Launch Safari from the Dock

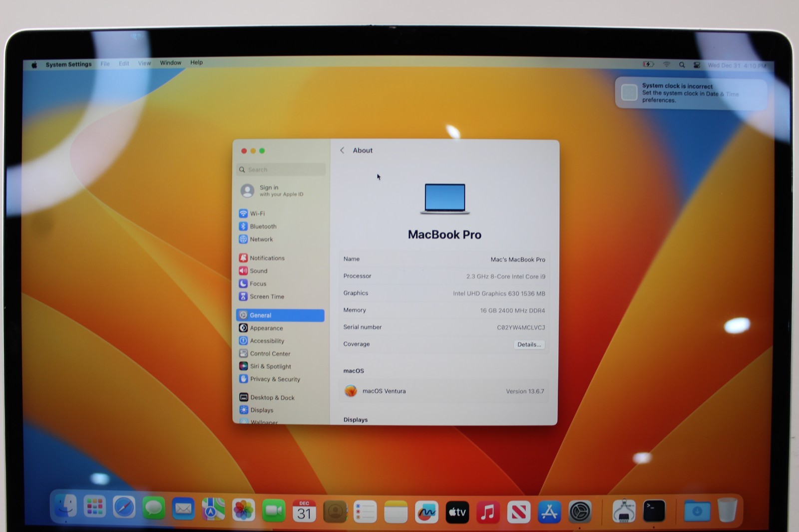pyautogui.click(x=124, y=508)
